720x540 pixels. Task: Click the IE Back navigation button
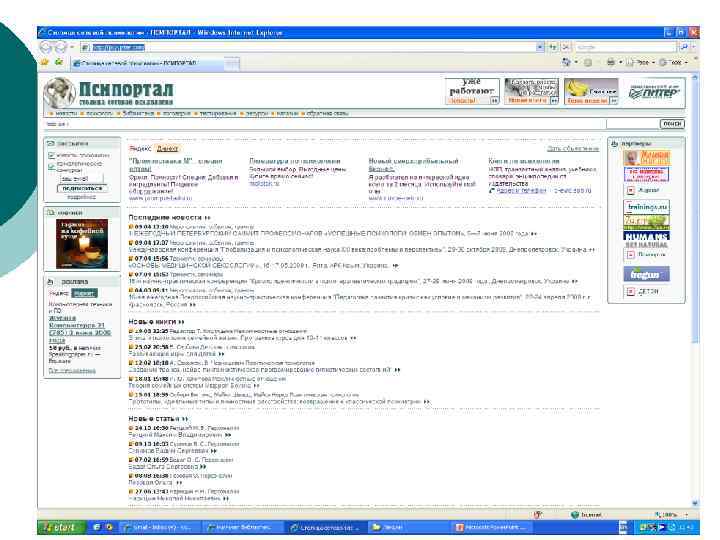click(46, 47)
